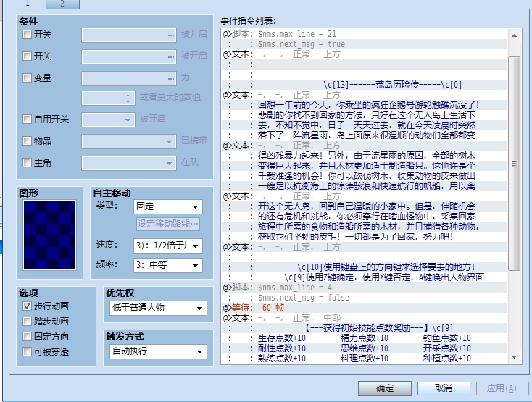Viewport: 532px width, 402px height.
Task: Click the command list scroll up arrow
Action: click(515, 35)
